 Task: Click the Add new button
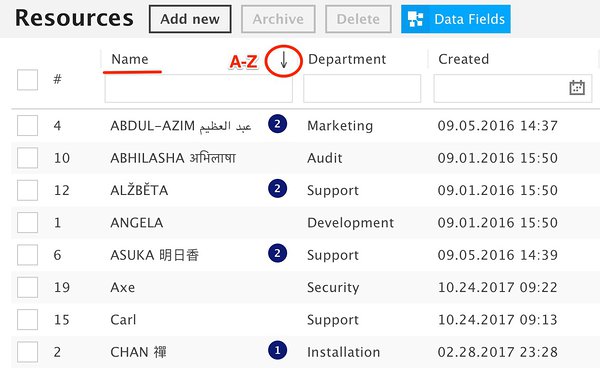click(x=190, y=19)
